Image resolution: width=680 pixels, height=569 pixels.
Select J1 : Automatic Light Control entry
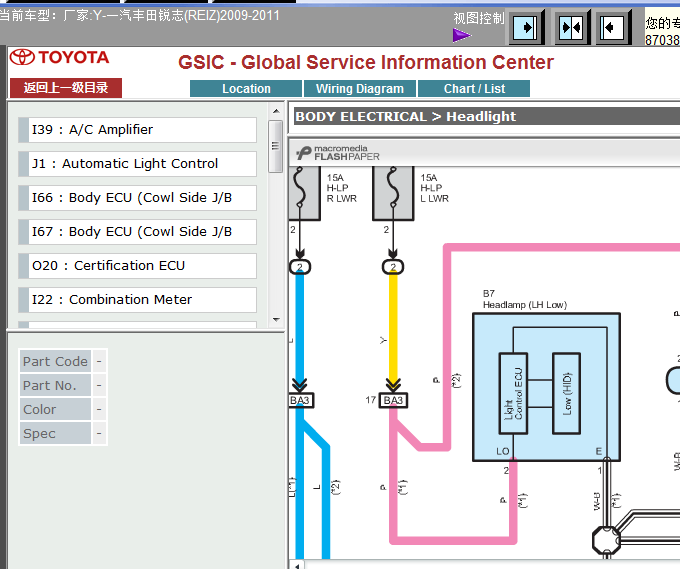click(137, 164)
